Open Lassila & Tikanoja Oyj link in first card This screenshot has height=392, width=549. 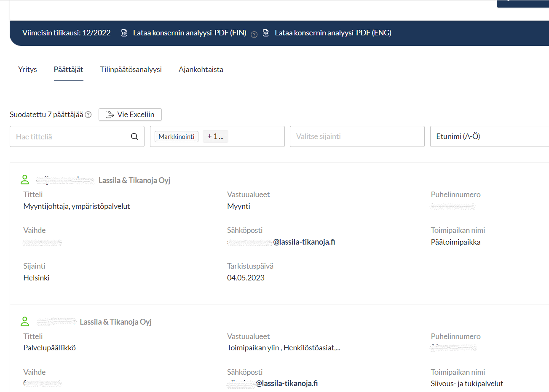point(134,180)
